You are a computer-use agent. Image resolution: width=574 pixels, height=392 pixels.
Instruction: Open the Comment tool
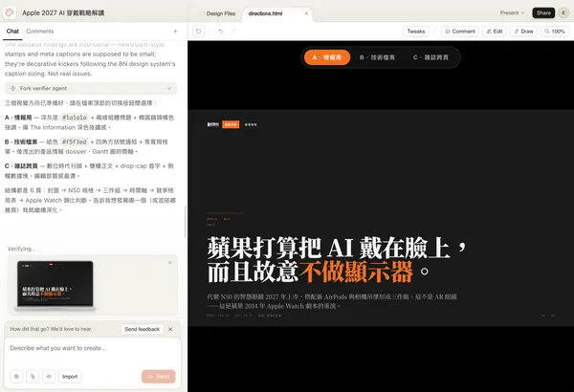coord(460,32)
